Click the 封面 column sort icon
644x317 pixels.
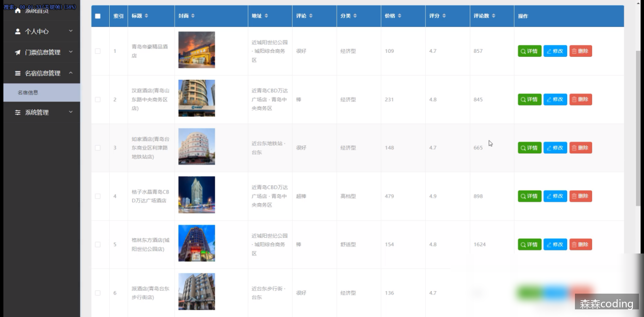(194, 16)
